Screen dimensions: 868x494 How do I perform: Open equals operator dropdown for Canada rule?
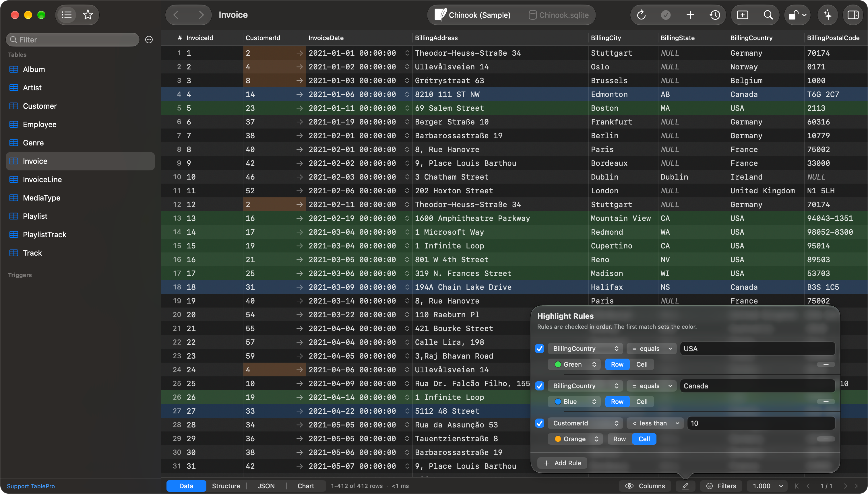[x=651, y=386]
